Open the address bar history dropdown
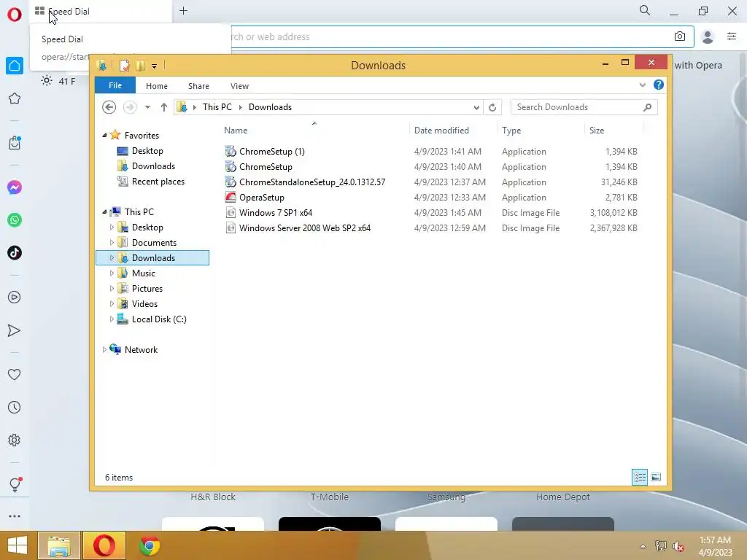 coord(476,108)
